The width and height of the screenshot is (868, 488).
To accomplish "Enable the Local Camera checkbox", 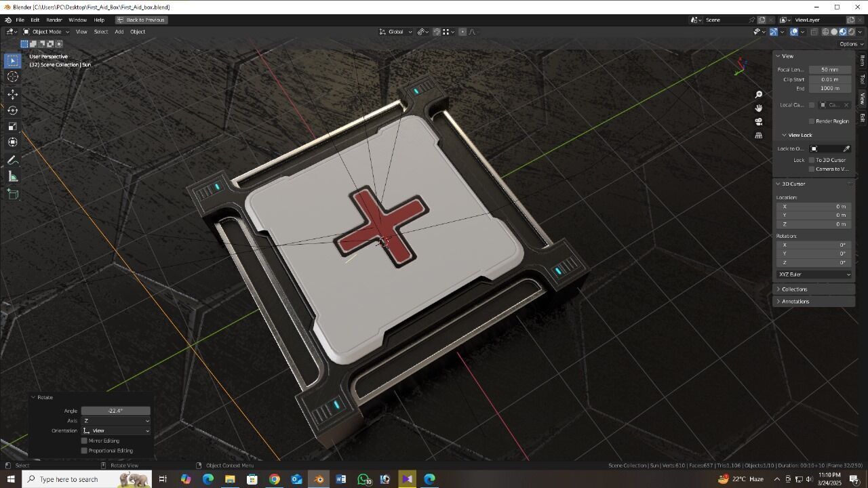I will tap(812, 105).
